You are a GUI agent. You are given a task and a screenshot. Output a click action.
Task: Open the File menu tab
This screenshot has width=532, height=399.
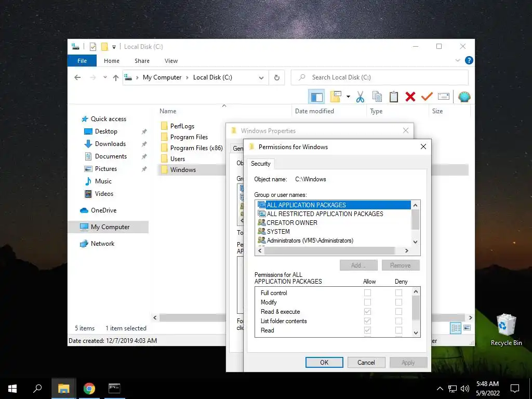(x=82, y=61)
